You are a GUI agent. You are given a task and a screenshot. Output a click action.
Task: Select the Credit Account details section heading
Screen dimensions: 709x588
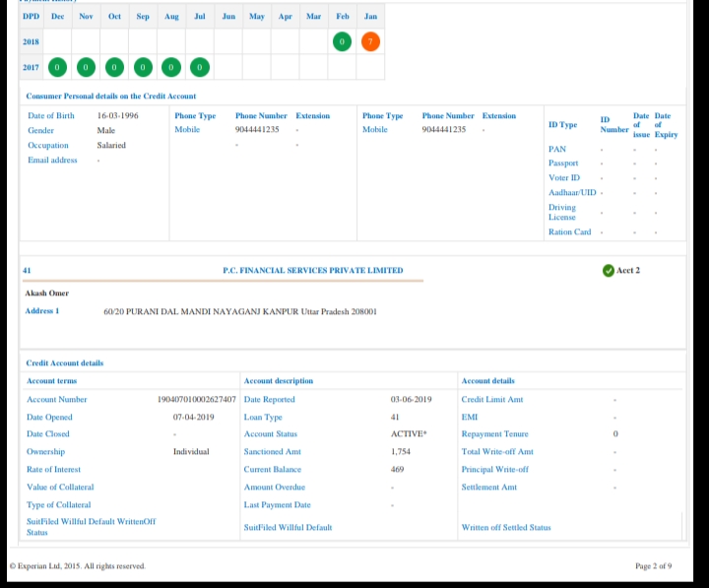[x=64, y=363]
